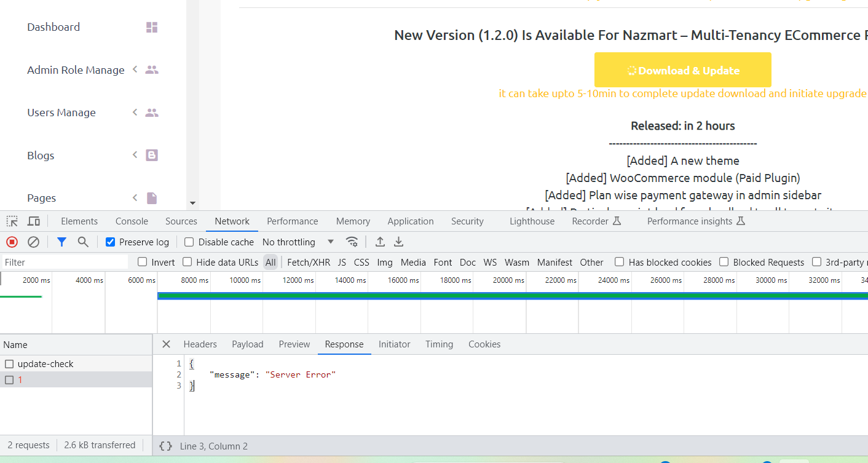
Task: Open the Performance panel tab
Action: point(293,221)
